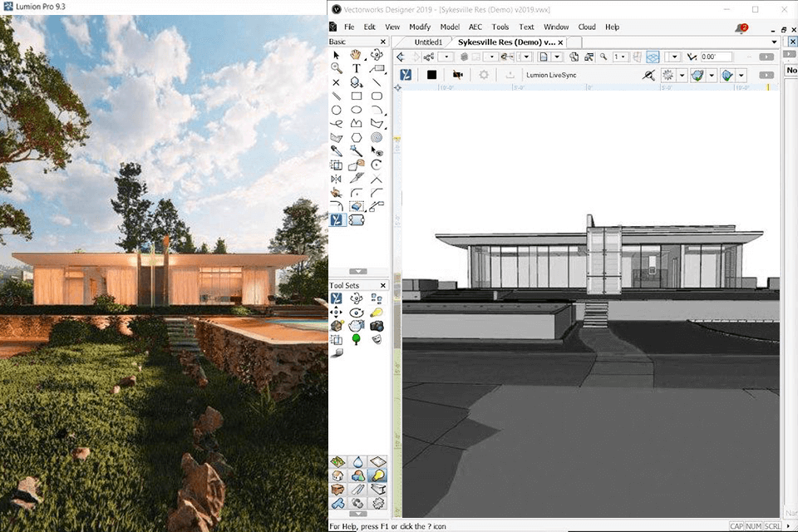Click the notification bell with red badge
This screenshot has height=532, width=798.
[x=741, y=28]
